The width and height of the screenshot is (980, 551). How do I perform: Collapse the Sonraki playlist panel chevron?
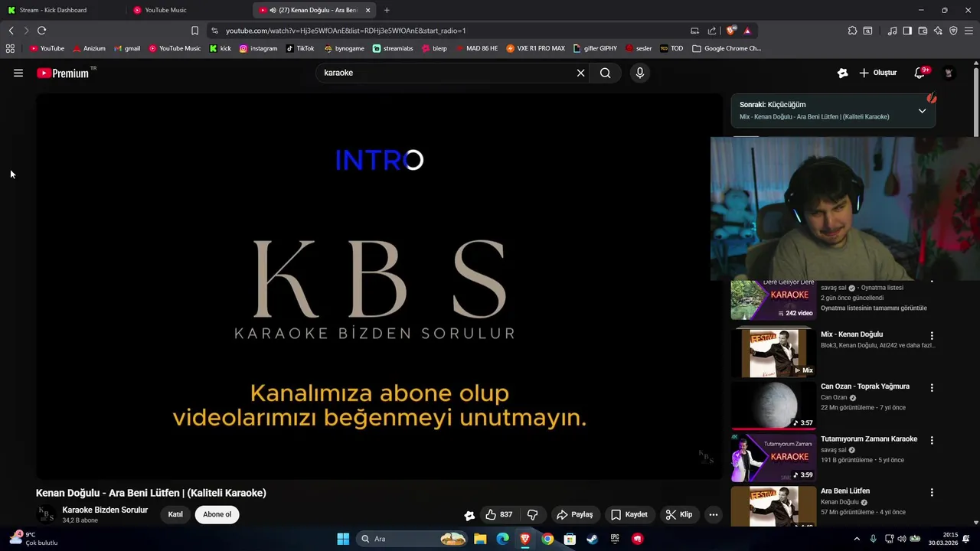tap(922, 111)
